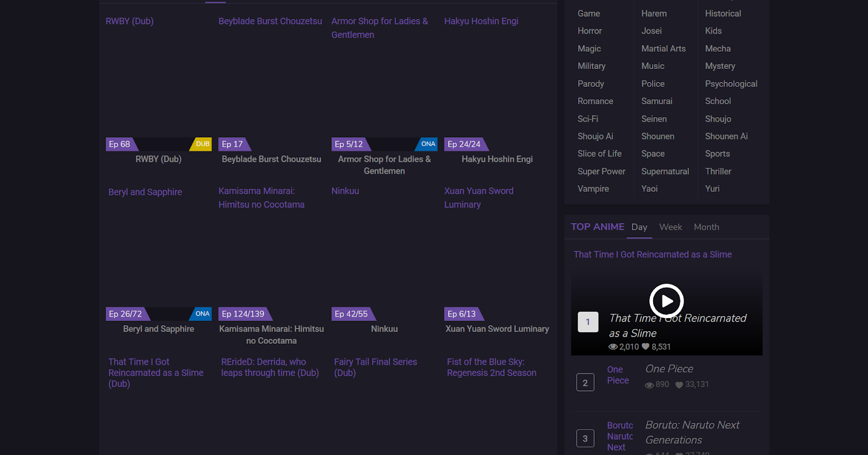Select the Parody genre
Image resolution: width=868 pixels, height=455 pixels.
pos(591,84)
